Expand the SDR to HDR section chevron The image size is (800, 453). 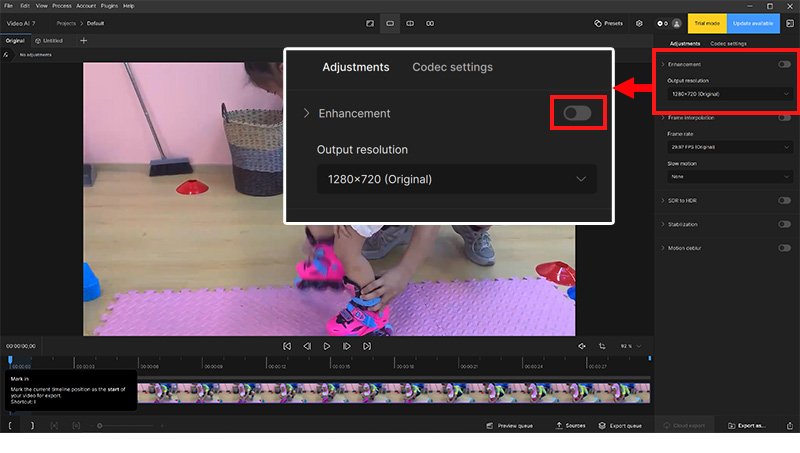(x=663, y=200)
